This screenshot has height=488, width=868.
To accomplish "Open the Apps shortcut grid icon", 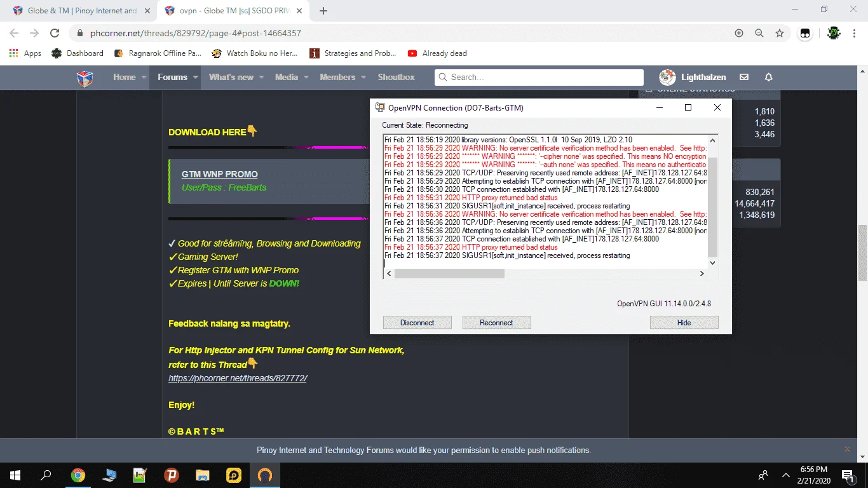I will pyautogui.click(x=14, y=53).
